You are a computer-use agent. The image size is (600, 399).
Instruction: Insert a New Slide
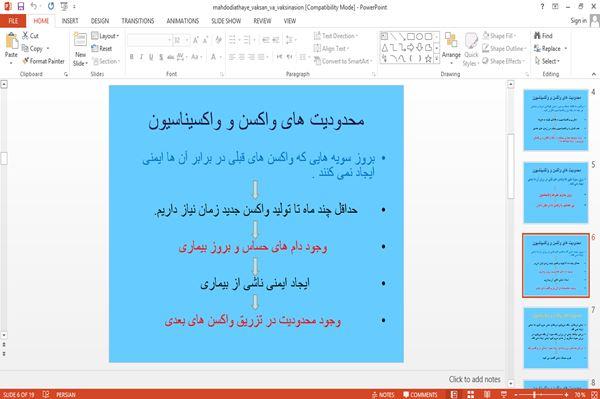tap(80, 50)
